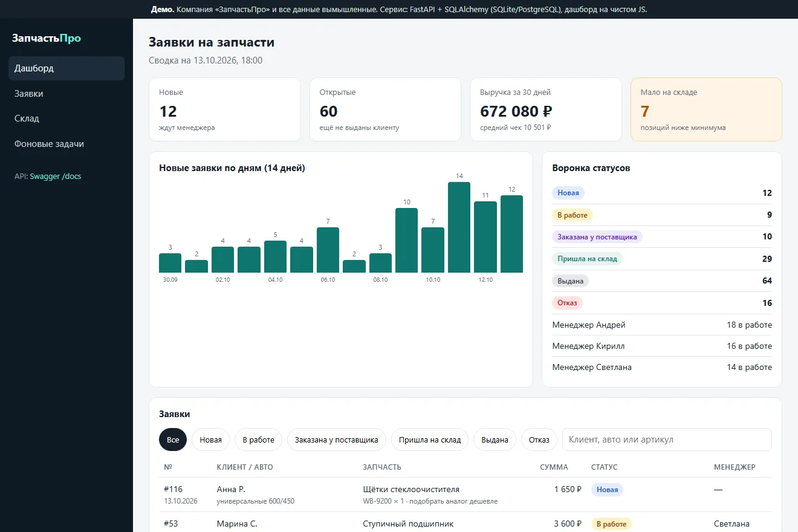Screen dimensions: 798x532
Task: Open request #53 in the table
Action: pyautogui.click(x=465, y=524)
